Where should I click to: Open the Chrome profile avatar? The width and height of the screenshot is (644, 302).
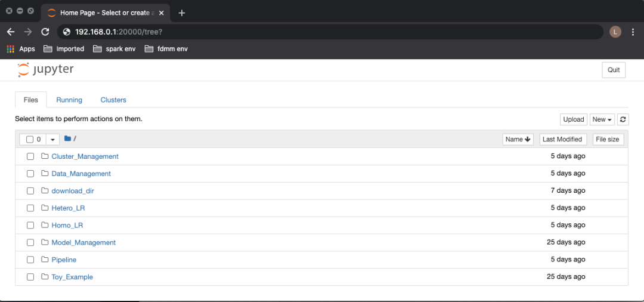[x=615, y=32]
